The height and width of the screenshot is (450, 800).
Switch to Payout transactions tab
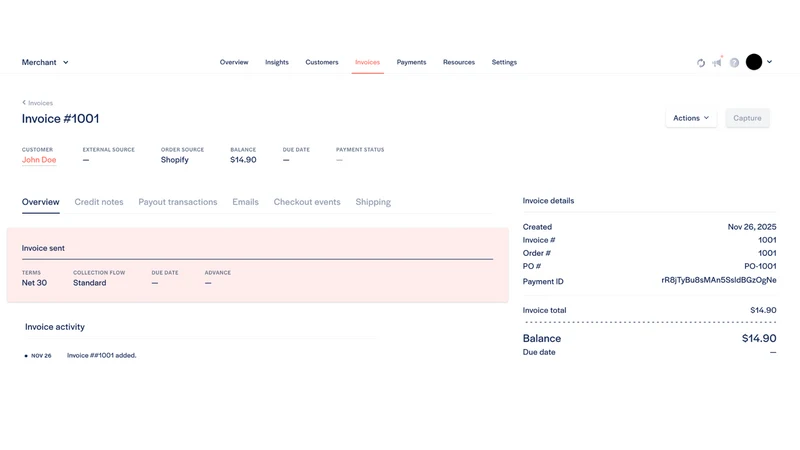(178, 202)
